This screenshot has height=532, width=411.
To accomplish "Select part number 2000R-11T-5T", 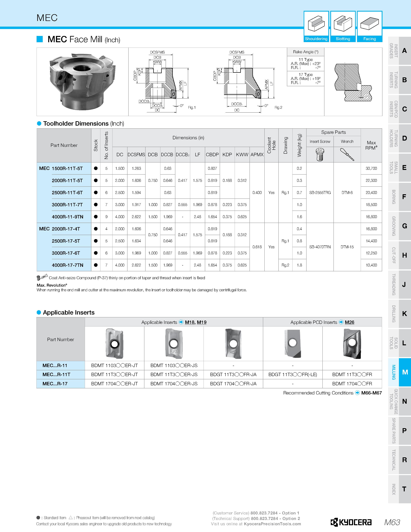I will point(67,181).
